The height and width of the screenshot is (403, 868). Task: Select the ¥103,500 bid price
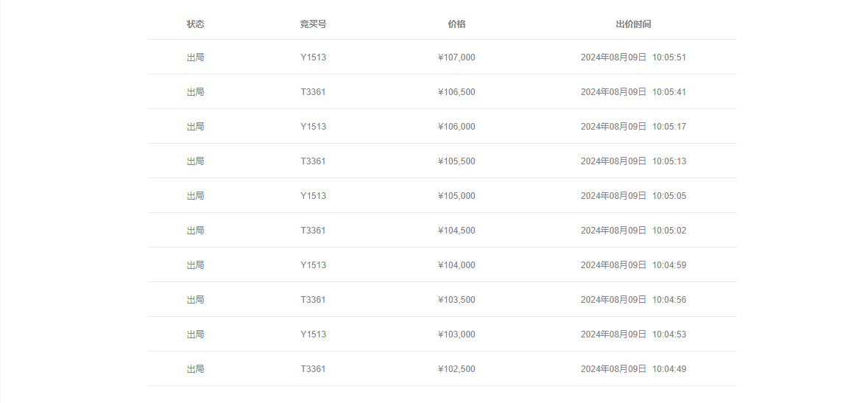456,300
